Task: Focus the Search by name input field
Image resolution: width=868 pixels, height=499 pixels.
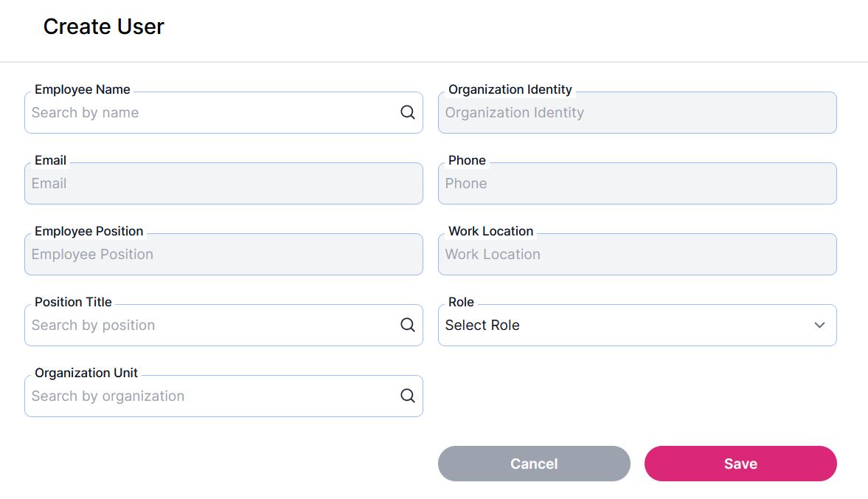Action: coord(210,113)
